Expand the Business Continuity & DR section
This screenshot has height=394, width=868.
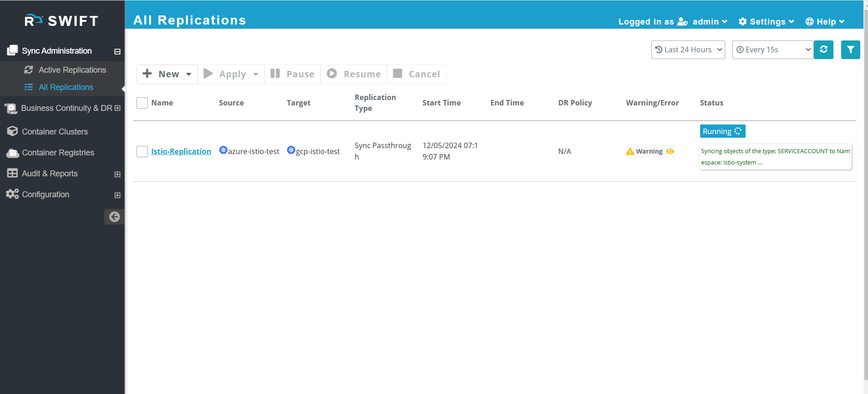[117, 108]
